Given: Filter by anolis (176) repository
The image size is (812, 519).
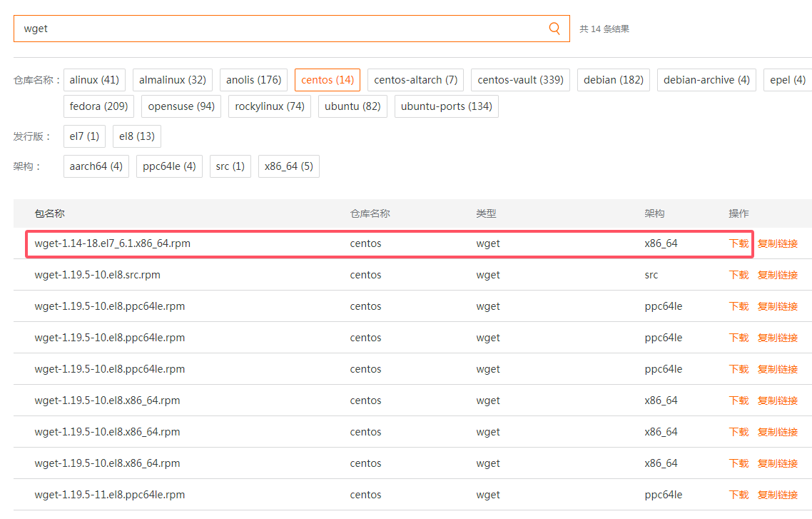Looking at the screenshot, I should point(254,80).
